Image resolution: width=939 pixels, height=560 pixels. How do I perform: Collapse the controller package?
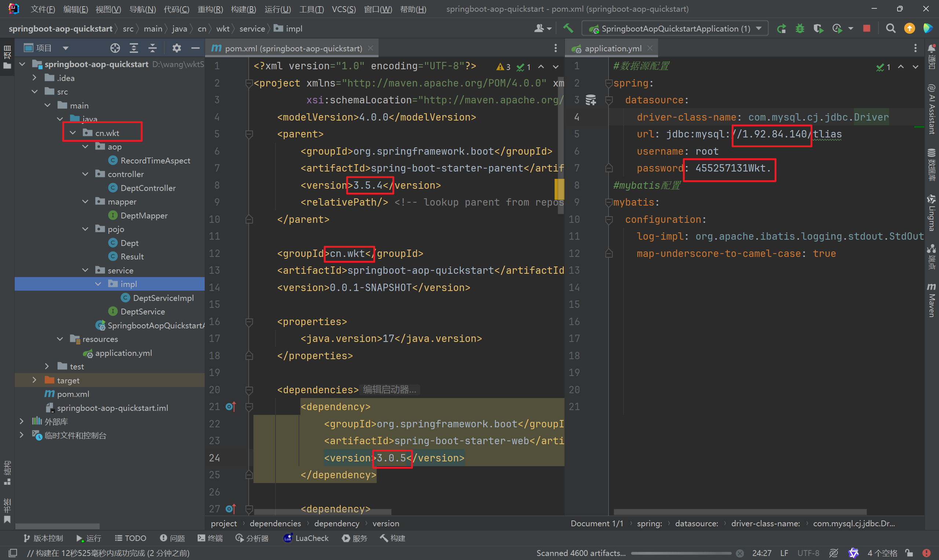85,174
